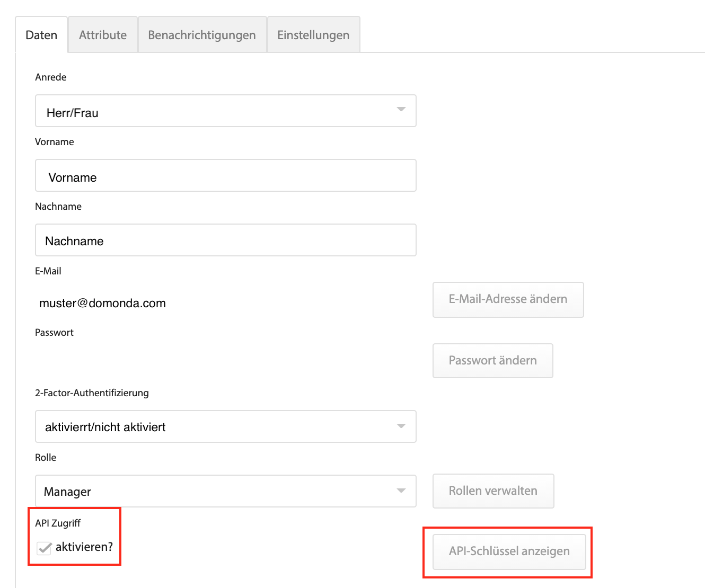Open the Rolle dropdown showing Manager
Image resolution: width=705 pixels, height=588 pixels.
tap(225, 491)
